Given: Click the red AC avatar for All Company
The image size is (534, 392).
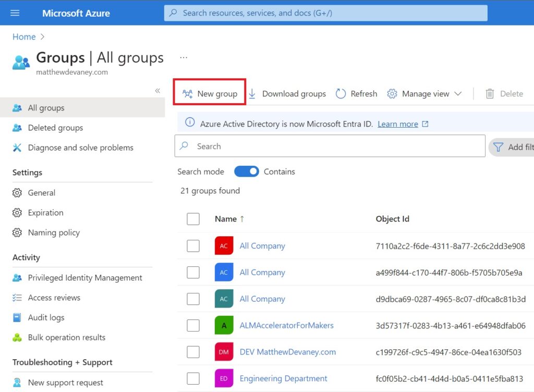Looking at the screenshot, I should [224, 246].
